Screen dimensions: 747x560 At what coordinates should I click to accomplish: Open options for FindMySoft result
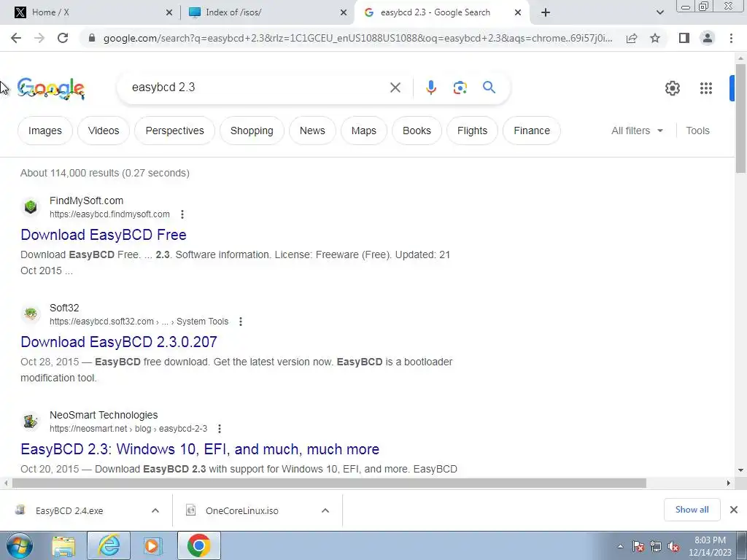(182, 214)
